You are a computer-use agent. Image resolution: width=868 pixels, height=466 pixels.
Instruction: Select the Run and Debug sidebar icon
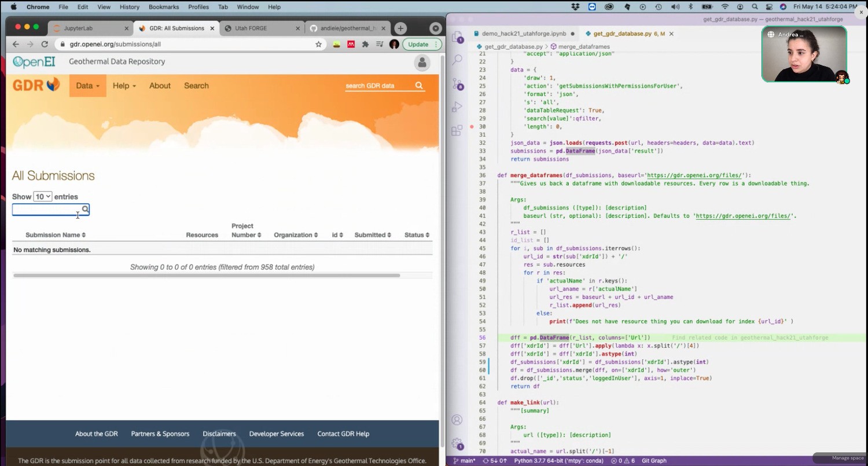click(x=457, y=107)
